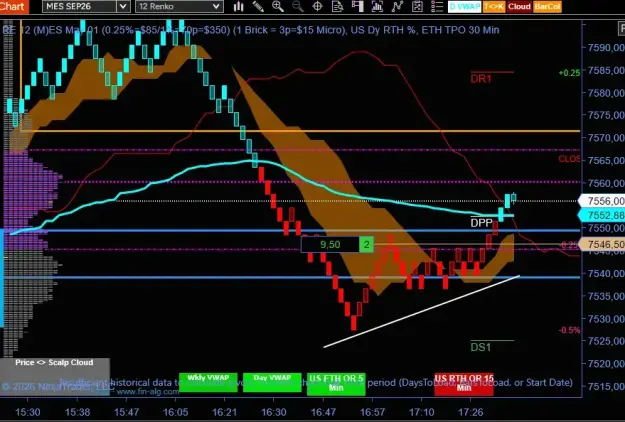Open the chart properties icon
Image resolution: width=625 pixels, height=422 pixels.
tap(417, 7)
